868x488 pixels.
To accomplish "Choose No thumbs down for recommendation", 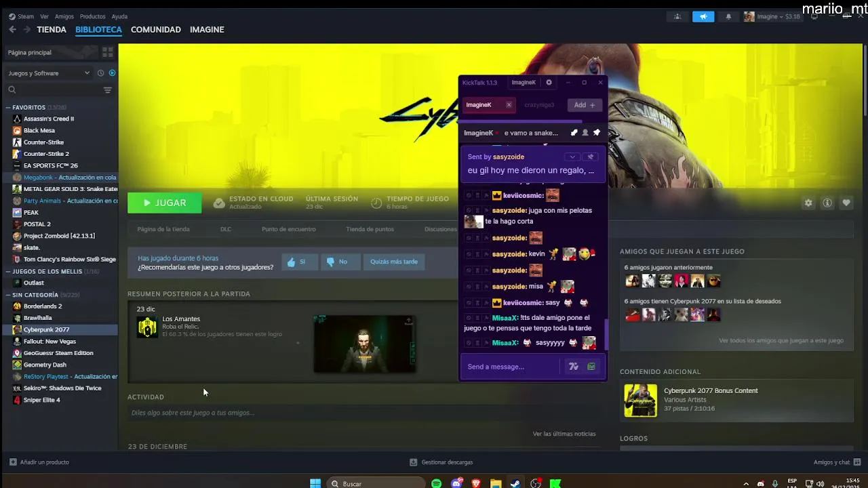I will (x=339, y=262).
